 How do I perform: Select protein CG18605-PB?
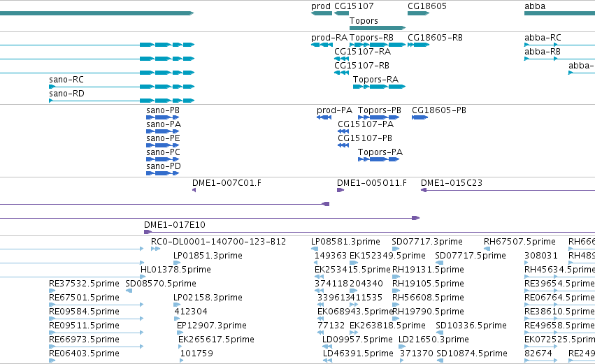pyautogui.click(x=420, y=117)
